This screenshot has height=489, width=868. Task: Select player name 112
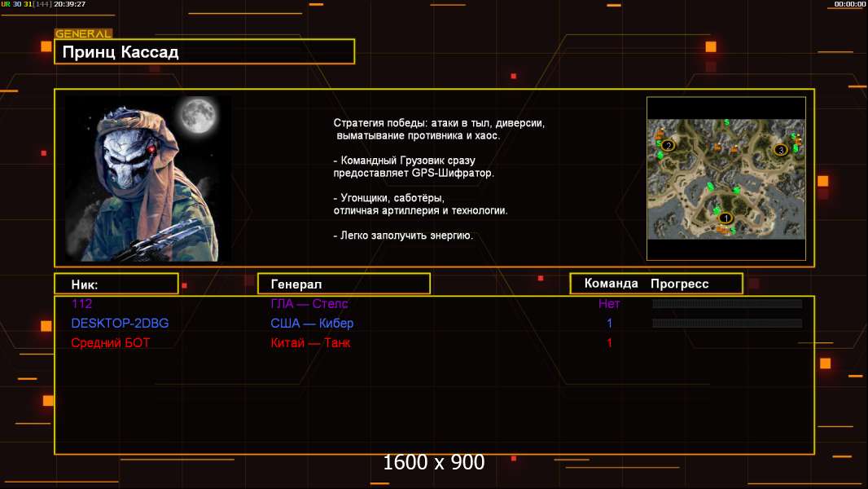(81, 303)
